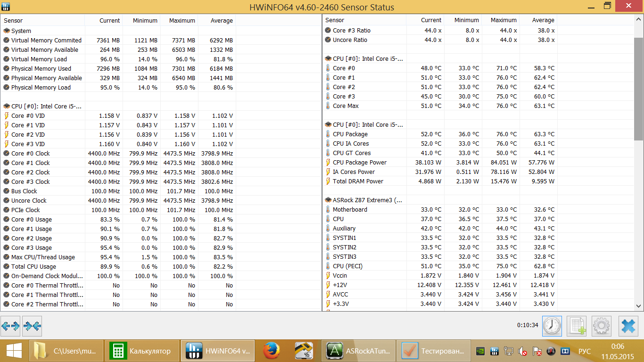The width and height of the screenshot is (644, 362).
Task: Select the PCIe Clock row
Action: (x=118, y=210)
